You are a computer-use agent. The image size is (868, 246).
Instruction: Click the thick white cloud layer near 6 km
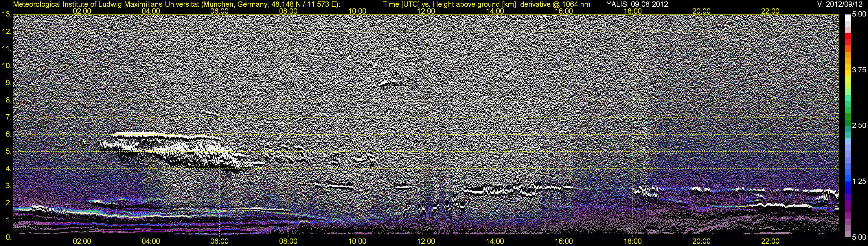(x=167, y=136)
